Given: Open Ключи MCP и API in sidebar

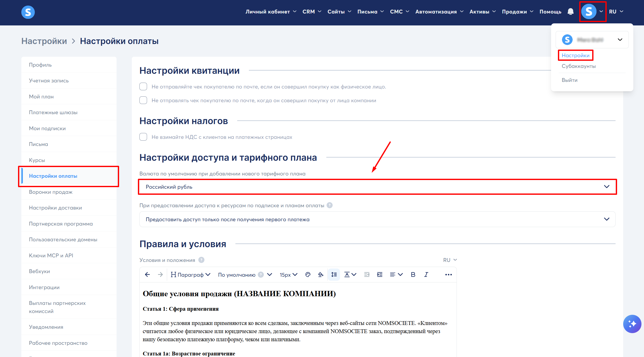Looking at the screenshot, I should click(69, 256).
